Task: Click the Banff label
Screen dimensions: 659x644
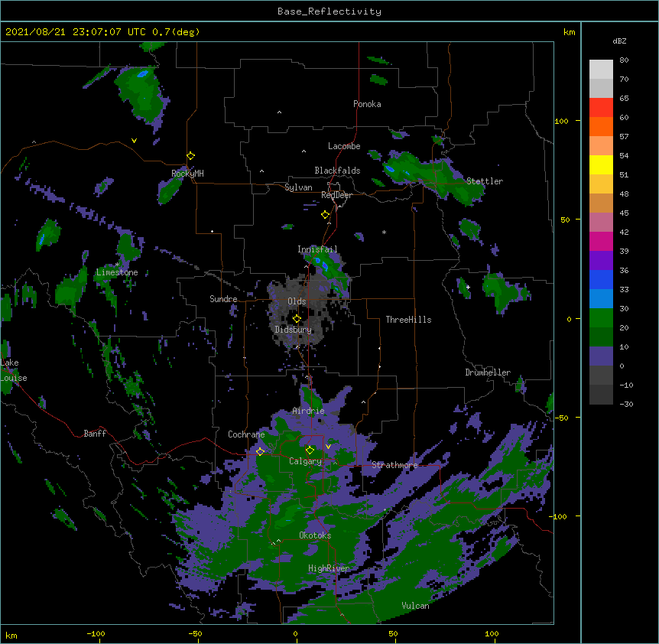Action: click(x=95, y=434)
